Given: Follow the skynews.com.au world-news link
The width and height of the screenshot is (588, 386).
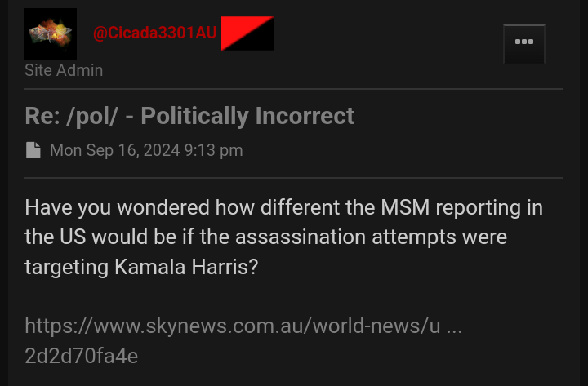Looking at the screenshot, I should click(x=243, y=326).
